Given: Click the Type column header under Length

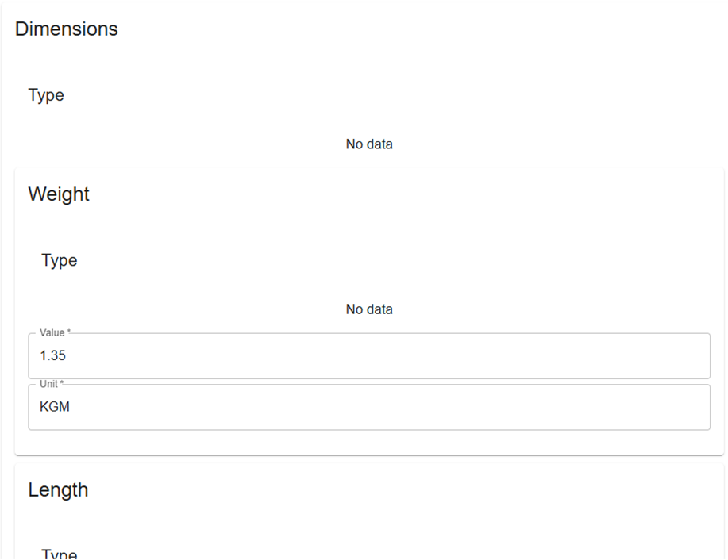Looking at the screenshot, I should click(x=60, y=554).
